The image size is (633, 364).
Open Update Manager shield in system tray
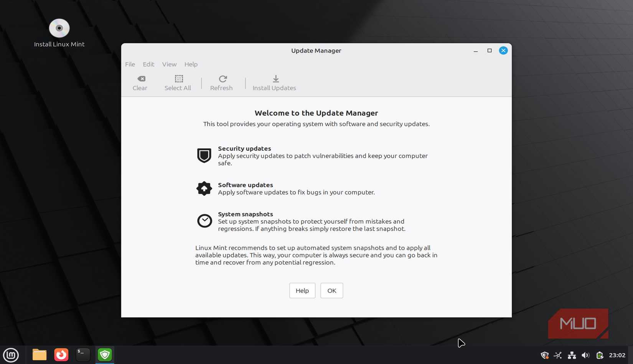(x=544, y=355)
